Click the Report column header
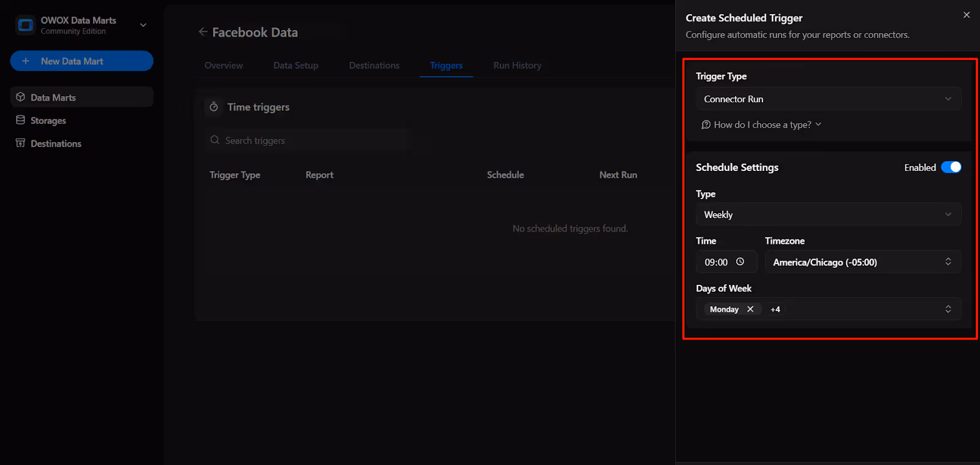980x465 pixels. (x=320, y=175)
